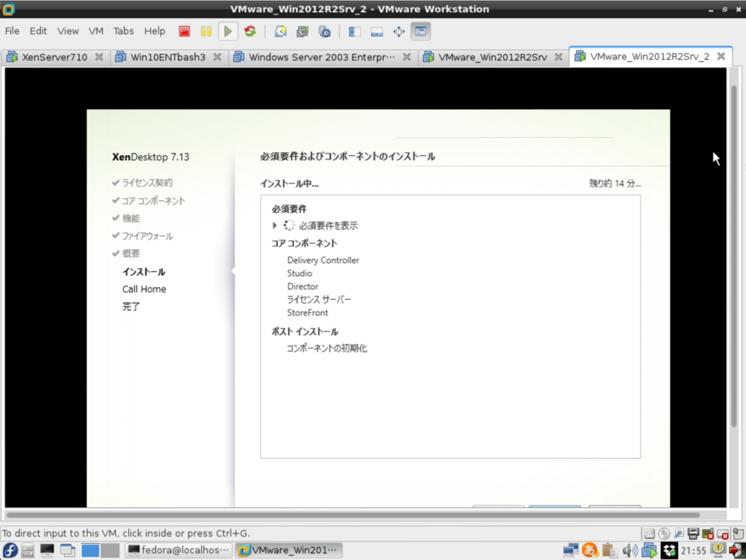This screenshot has height=560, width=746.
Task: Click Delivery Controller in component list
Action: [323, 260]
